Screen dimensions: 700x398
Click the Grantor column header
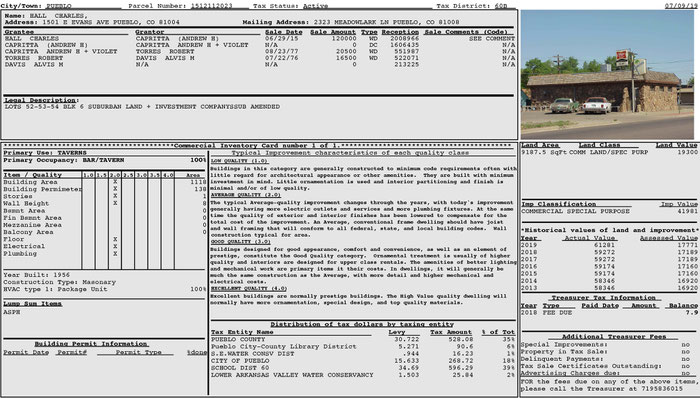(150, 32)
